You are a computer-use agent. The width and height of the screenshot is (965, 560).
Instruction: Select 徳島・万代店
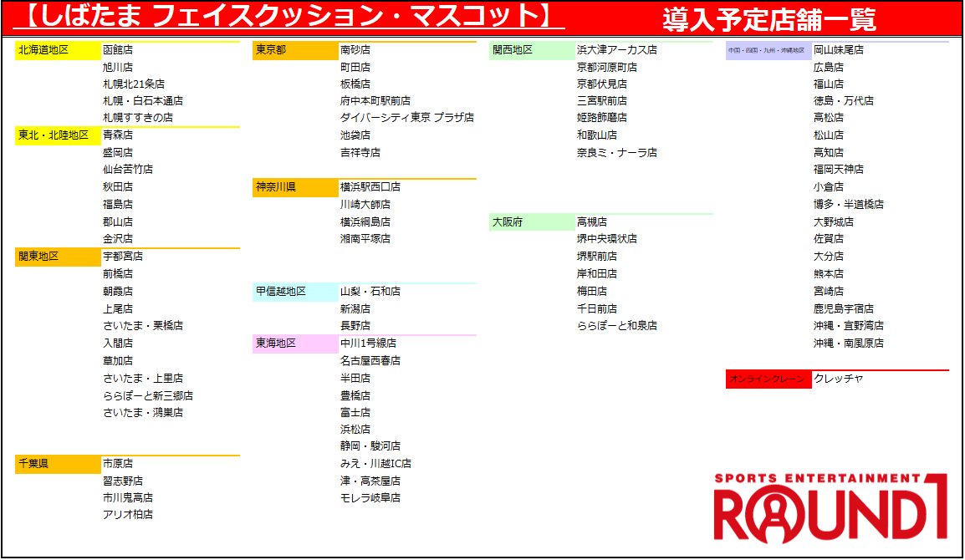(843, 101)
